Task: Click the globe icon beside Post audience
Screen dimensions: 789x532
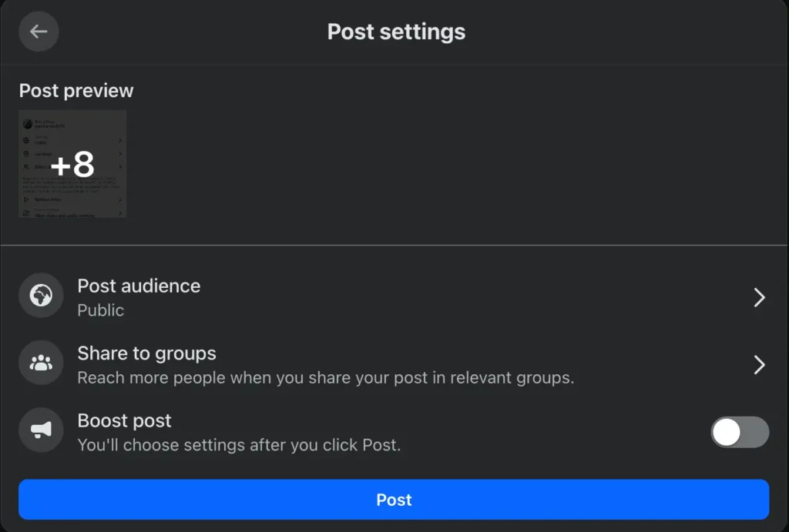Action: (x=41, y=296)
